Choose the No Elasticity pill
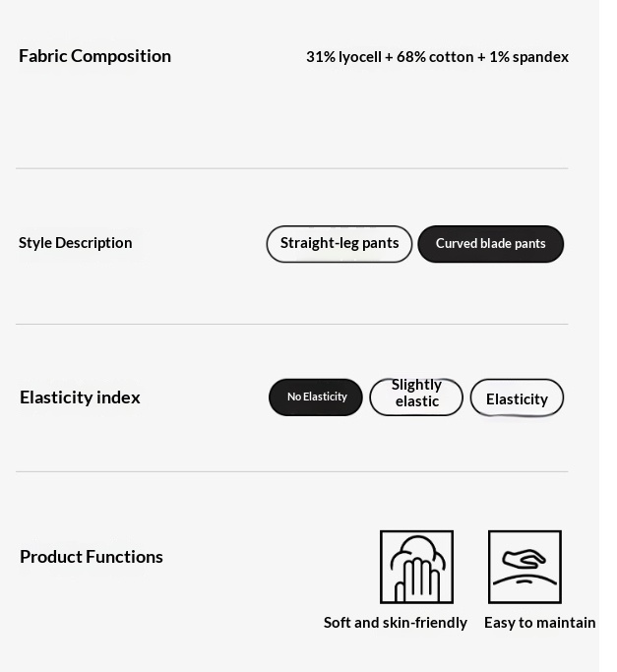 coord(316,397)
